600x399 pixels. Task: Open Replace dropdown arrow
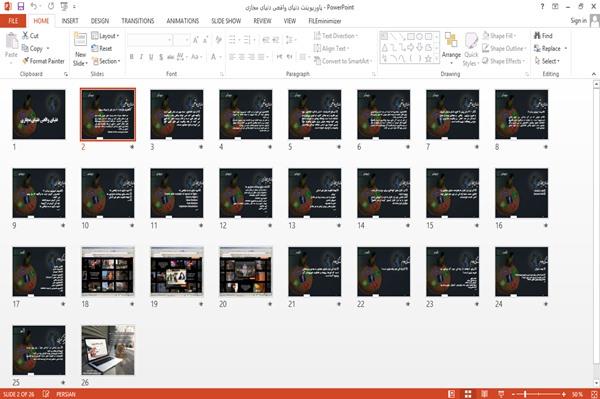click(x=566, y=48)
